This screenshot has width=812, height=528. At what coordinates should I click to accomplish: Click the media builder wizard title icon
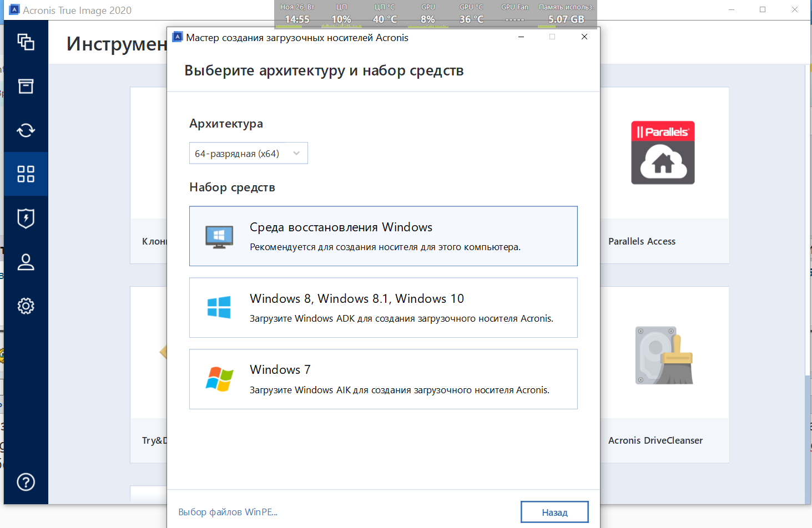pyautogui.click(x=178, y=37)
